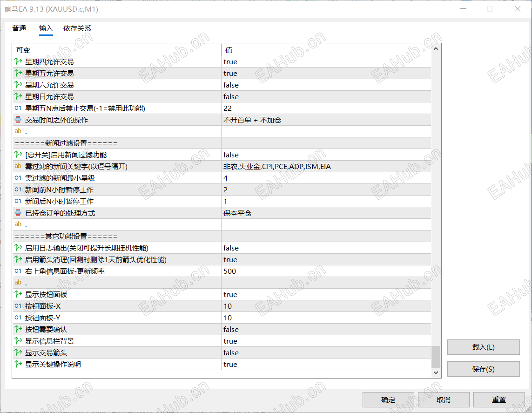
Task: Click the integer icon beside 新闻前N小时暂停工作
Action: coord(18,190)
